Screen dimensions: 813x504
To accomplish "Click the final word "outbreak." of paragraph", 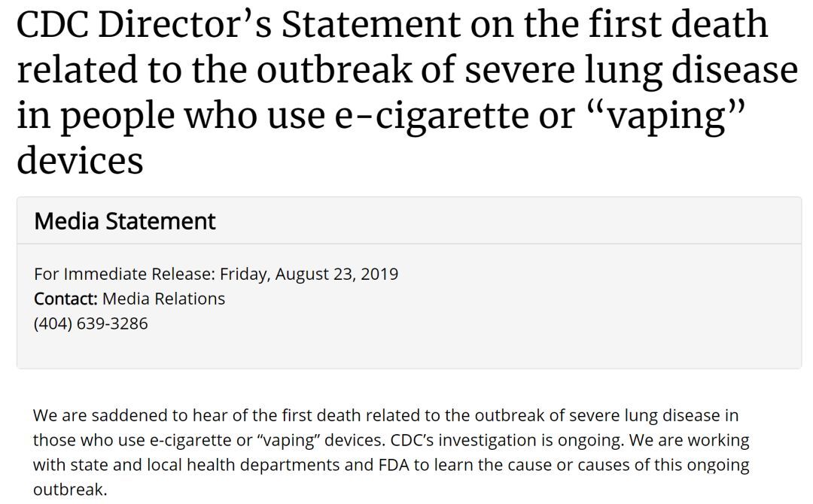I will [70, 490].
